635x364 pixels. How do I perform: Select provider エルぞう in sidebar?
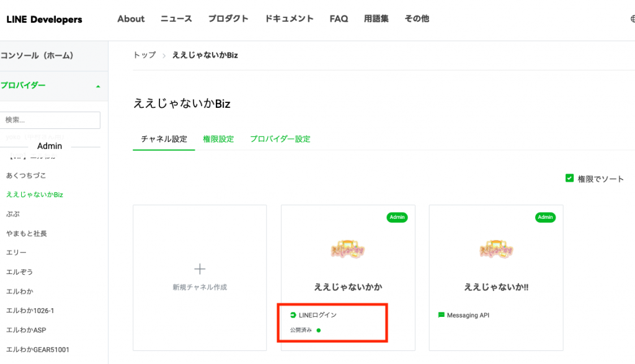pyautogui.click(x=19, y=272)
